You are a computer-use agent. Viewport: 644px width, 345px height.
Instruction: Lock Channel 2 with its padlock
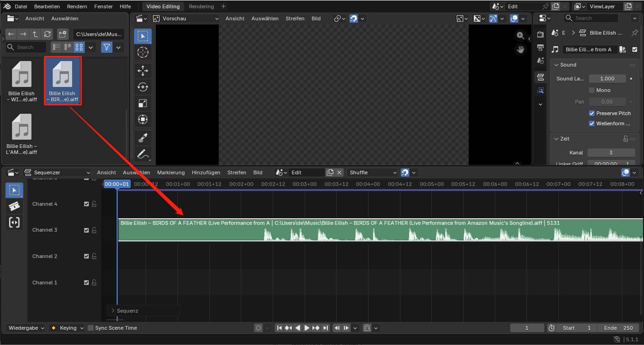(x=94, y=256)
